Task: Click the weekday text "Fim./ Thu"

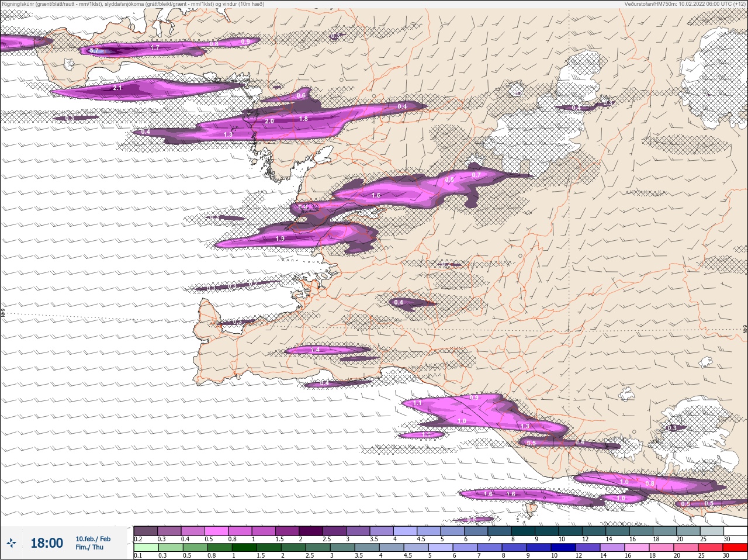Action: coord(89,547)
